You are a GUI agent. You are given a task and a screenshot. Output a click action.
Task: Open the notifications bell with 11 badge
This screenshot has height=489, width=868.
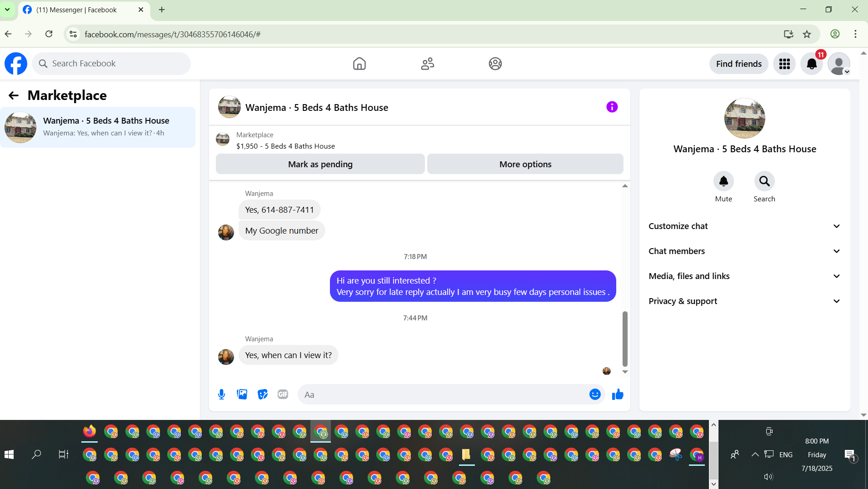tap(812, 64)
